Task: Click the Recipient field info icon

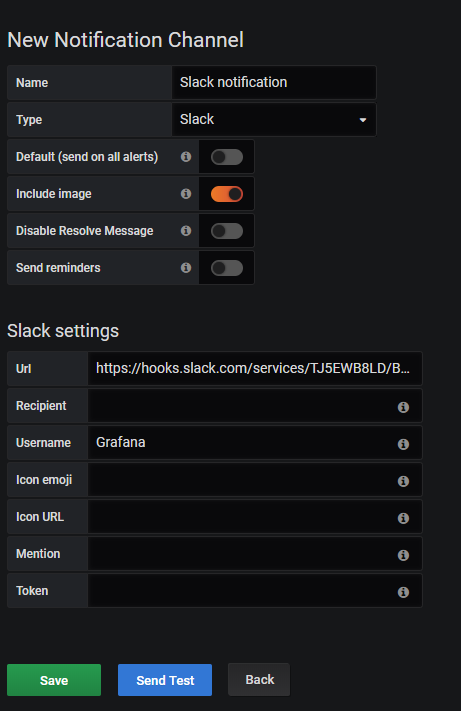Action: coord(403,407)
